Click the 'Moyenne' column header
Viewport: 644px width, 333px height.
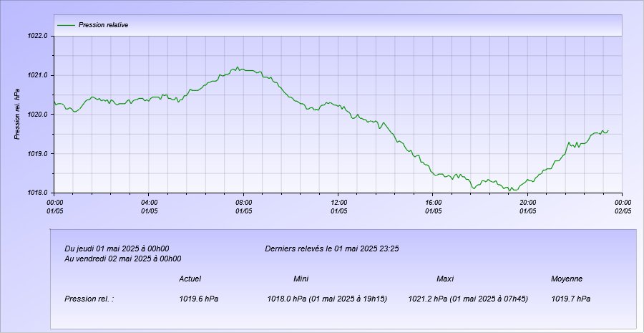point(567,279)
